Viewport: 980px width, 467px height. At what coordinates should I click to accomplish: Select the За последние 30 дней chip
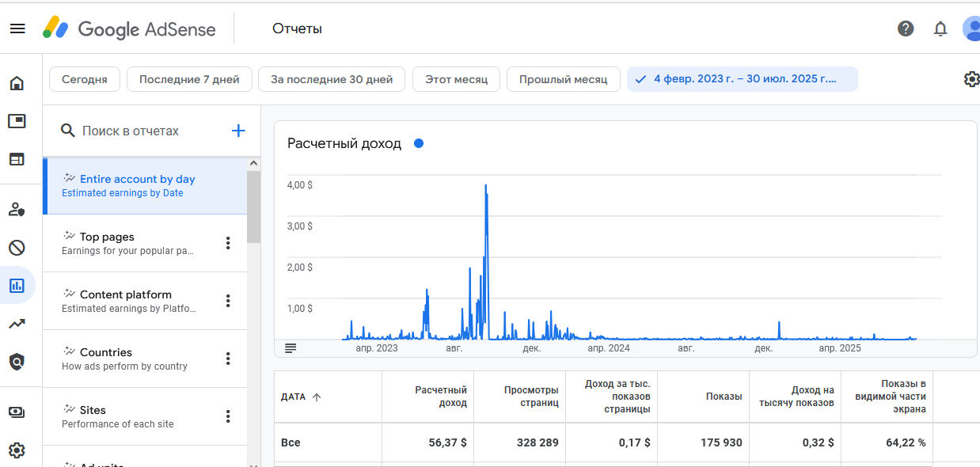(332, 79)
